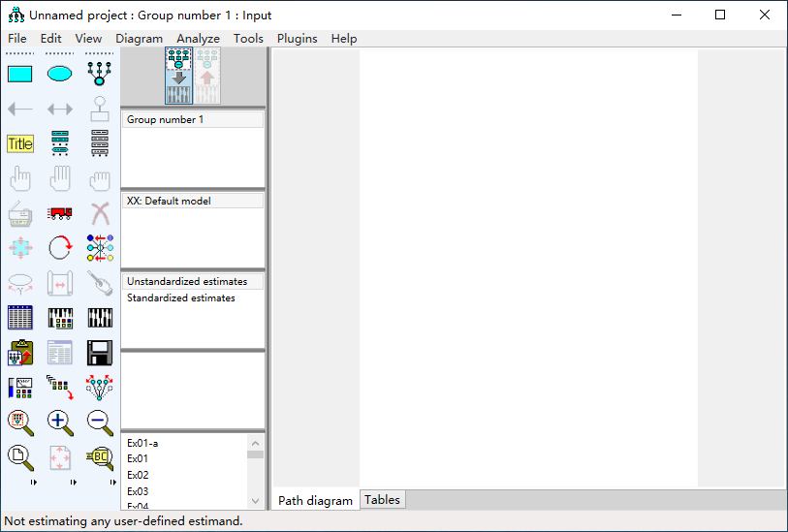Click the resize diagram to fit page icon
This screenshot has width=788, height=532.
60,457
